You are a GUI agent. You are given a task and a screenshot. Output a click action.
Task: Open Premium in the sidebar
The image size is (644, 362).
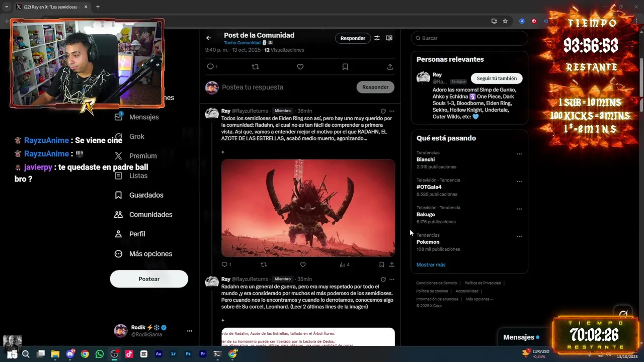[136, 156]
